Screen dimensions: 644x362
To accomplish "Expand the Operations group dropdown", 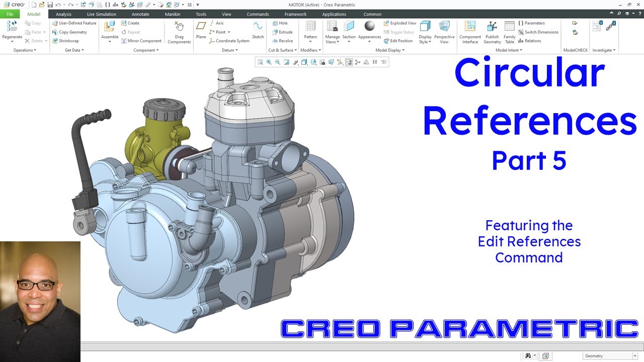I will pyautogui.click(x=25, y=50).
